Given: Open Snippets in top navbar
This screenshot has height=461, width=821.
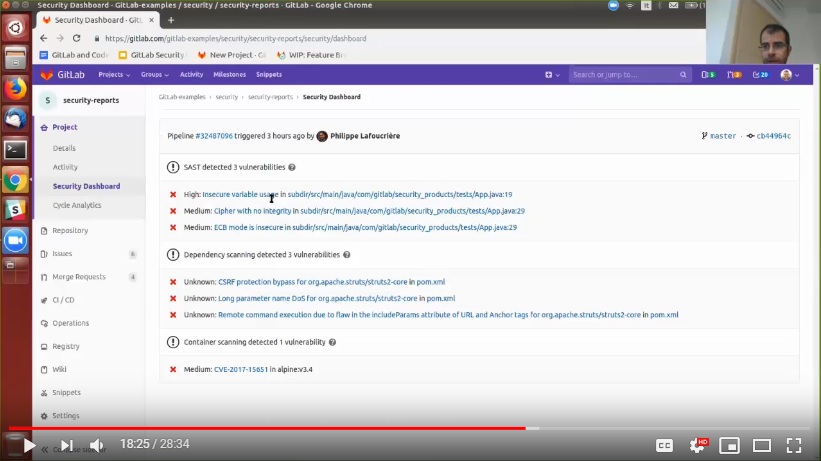Looking at the screenshot, I should 269,75.
